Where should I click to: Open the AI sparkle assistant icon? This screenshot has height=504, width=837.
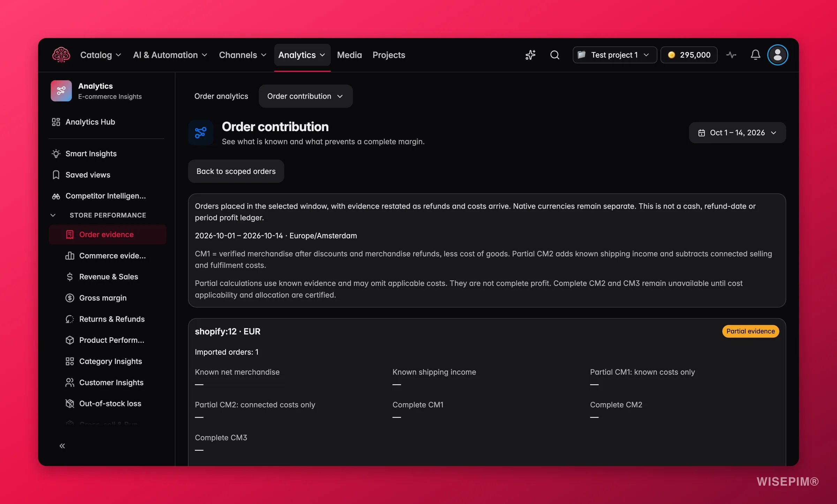coord(530,55)
